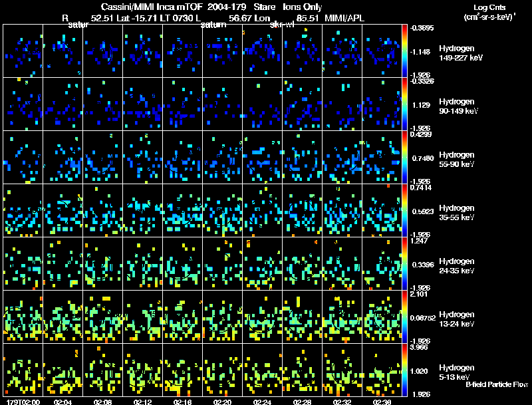532x405 pixels.
Task: Click the 02:28 time label
Action: (302, 402)
